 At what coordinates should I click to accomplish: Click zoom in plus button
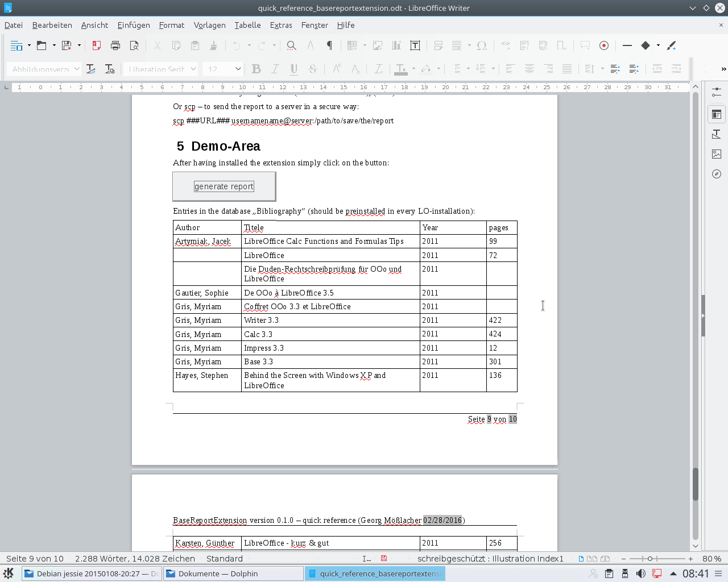(x=690, y=559)
